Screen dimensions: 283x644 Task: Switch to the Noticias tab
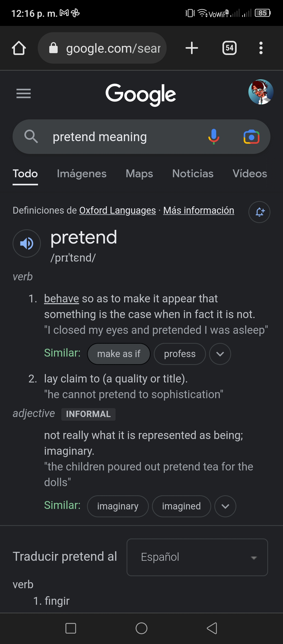[193, 174]
